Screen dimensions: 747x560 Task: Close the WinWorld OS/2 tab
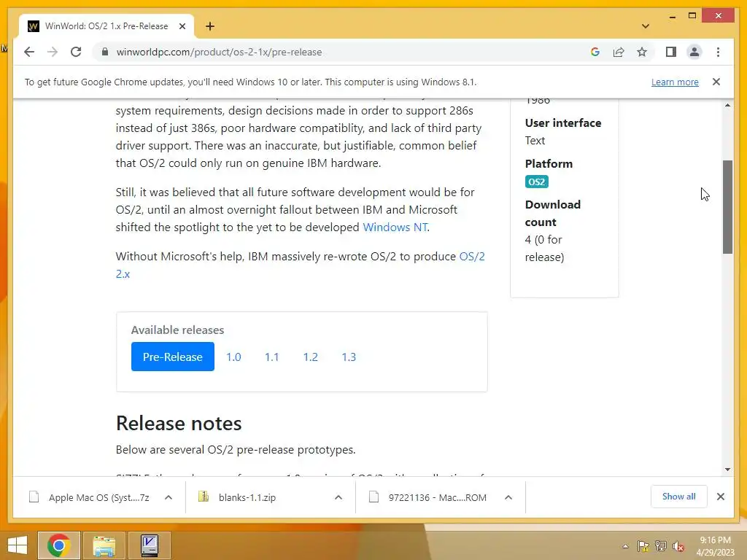click(182, 26)
